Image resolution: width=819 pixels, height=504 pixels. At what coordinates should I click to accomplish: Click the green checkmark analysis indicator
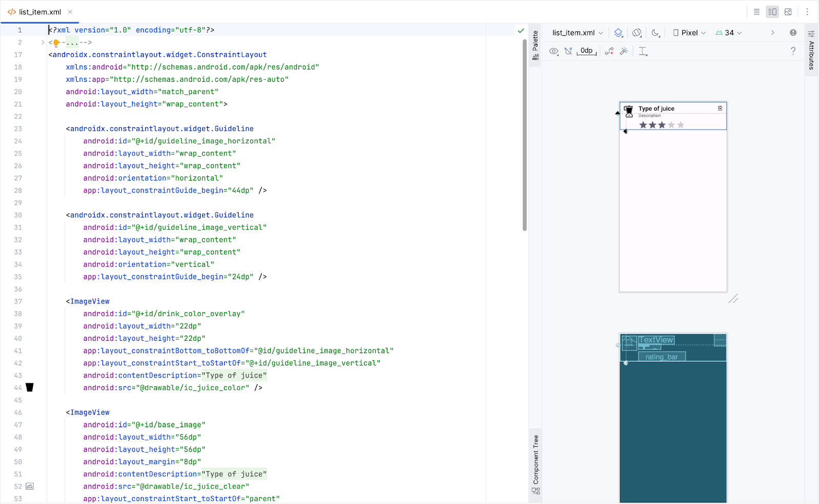coord(521,30)
